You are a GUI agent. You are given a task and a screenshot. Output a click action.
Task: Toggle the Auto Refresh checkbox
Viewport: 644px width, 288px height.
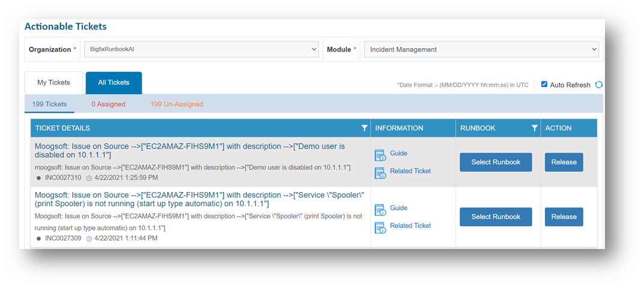coord(544,85)
